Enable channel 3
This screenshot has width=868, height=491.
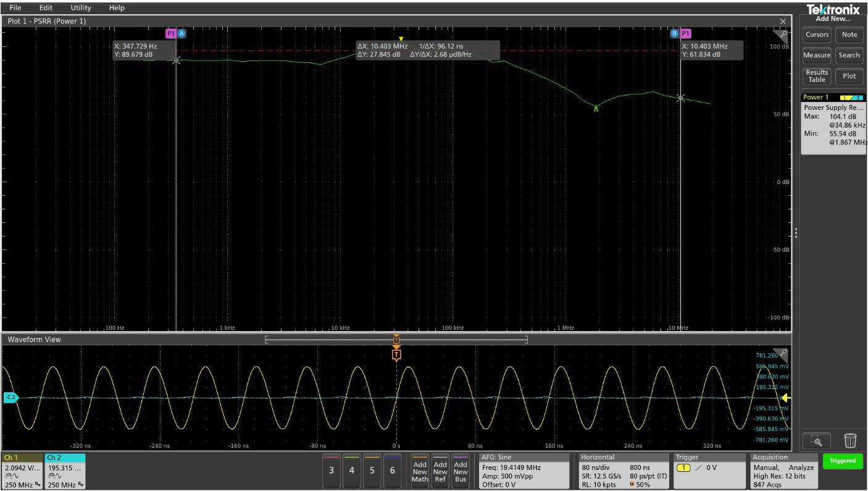[331, 470]
